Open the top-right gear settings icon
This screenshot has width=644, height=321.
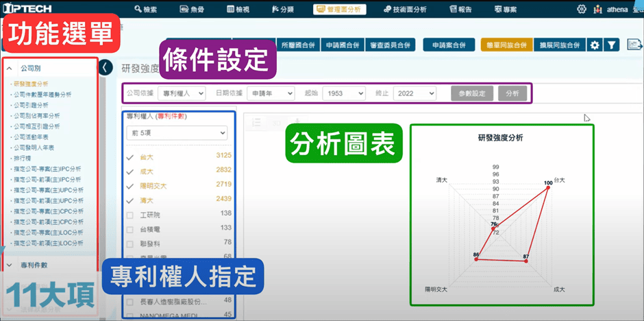[582, 10]
